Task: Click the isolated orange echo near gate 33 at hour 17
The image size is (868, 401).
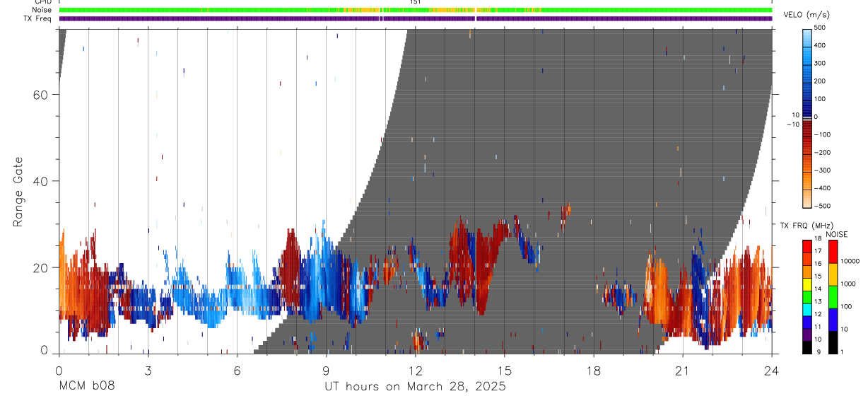Action: tap(565, 212)
